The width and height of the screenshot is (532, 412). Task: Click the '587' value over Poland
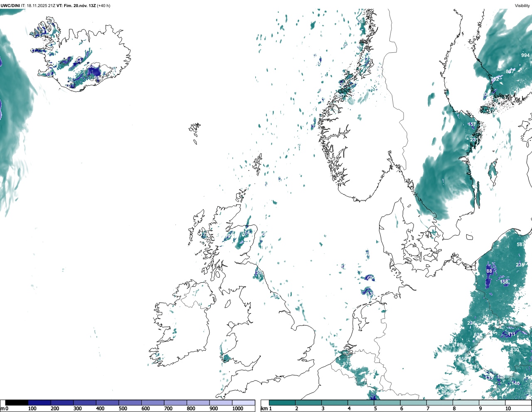[x=521, y=244]
